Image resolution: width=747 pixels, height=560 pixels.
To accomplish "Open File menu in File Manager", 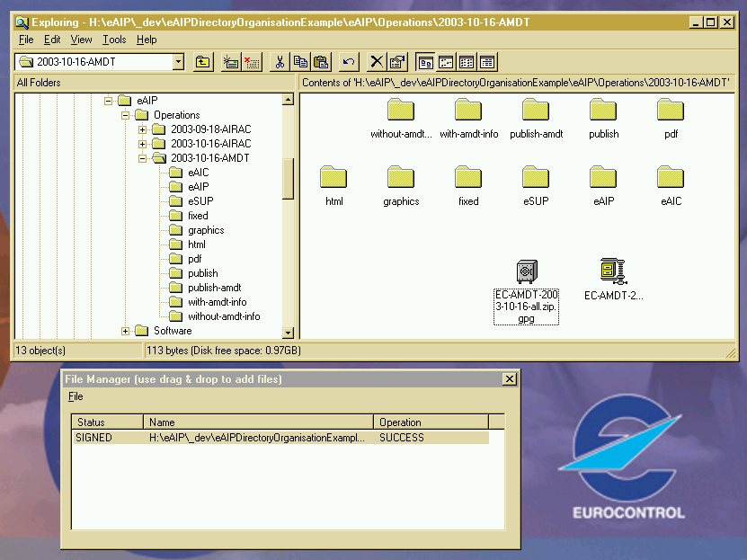I will click(x=76, y=396).
